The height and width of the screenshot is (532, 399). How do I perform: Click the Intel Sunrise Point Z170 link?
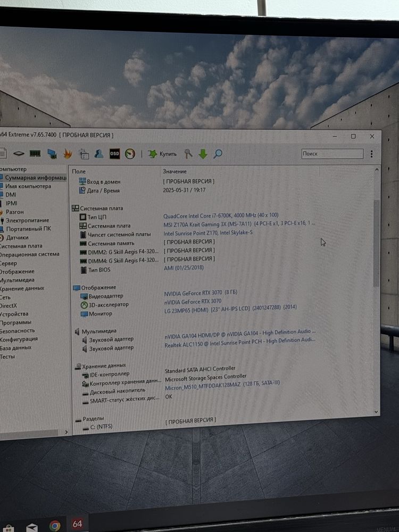(208, 233)
